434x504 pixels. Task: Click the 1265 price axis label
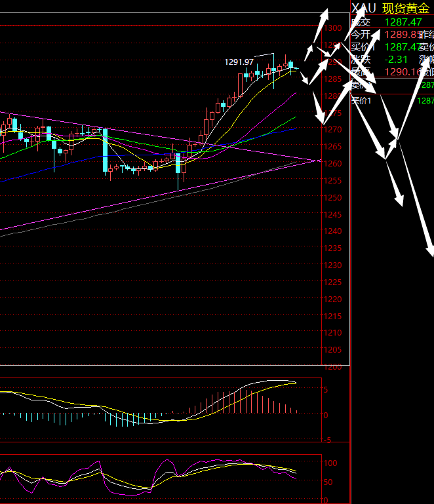coord(333,147)
